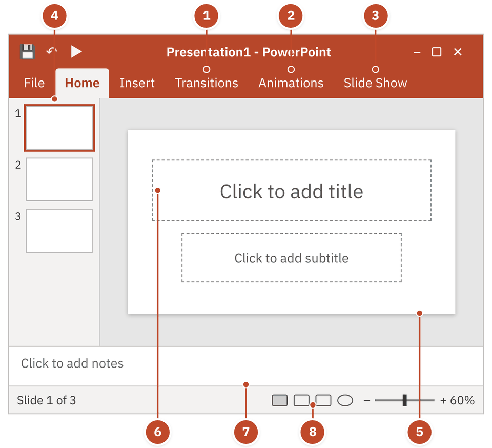Switch to Normal view icon in status bar
The image size is (492, 448).
[280, 401]
